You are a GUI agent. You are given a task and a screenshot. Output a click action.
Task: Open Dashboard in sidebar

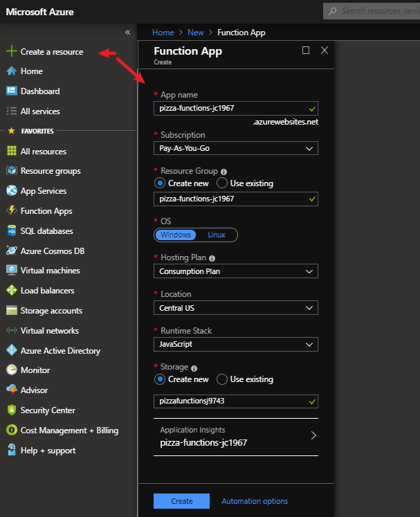click(40, 91)
